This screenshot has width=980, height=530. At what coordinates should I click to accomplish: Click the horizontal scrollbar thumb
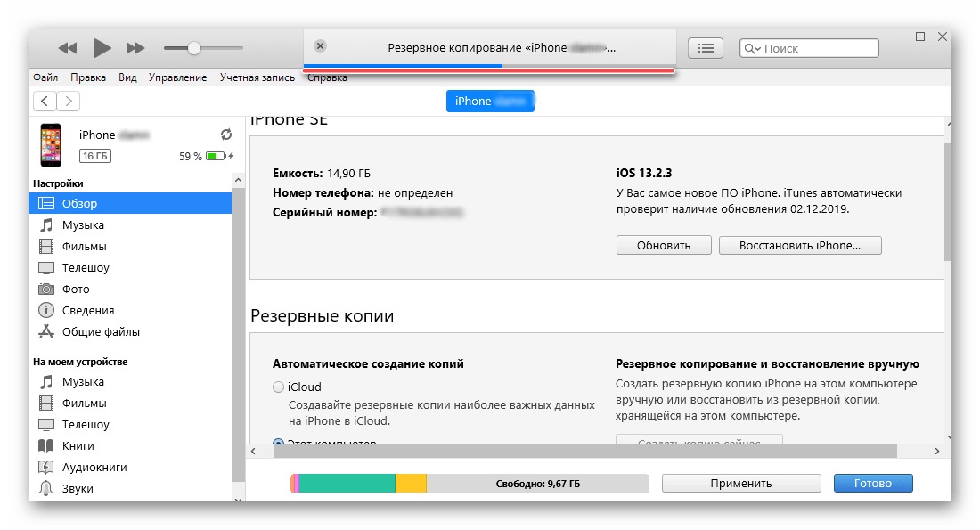(585, 451)
